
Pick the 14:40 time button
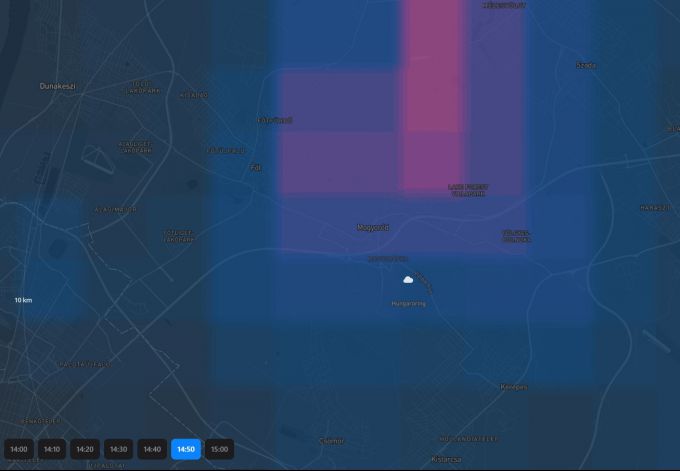(152, 449)
